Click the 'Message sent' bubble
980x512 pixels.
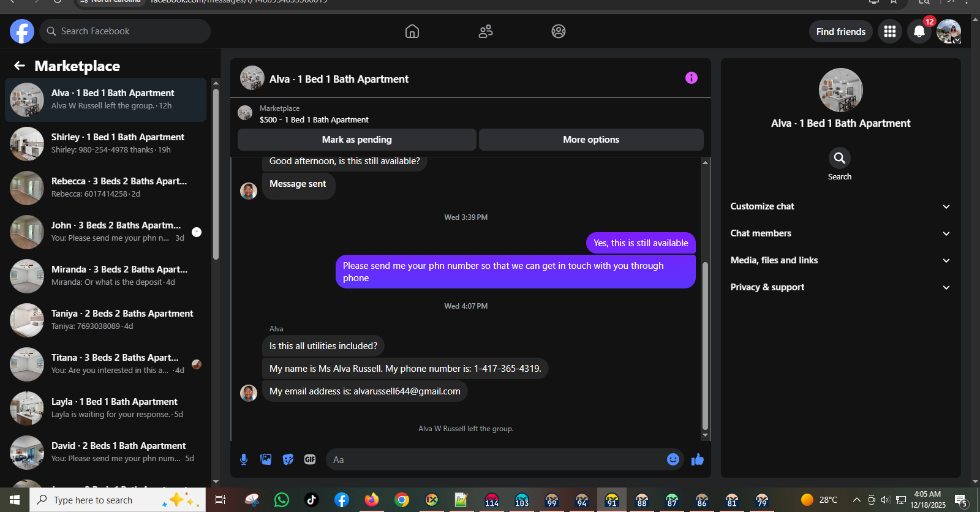click(298, 186)
